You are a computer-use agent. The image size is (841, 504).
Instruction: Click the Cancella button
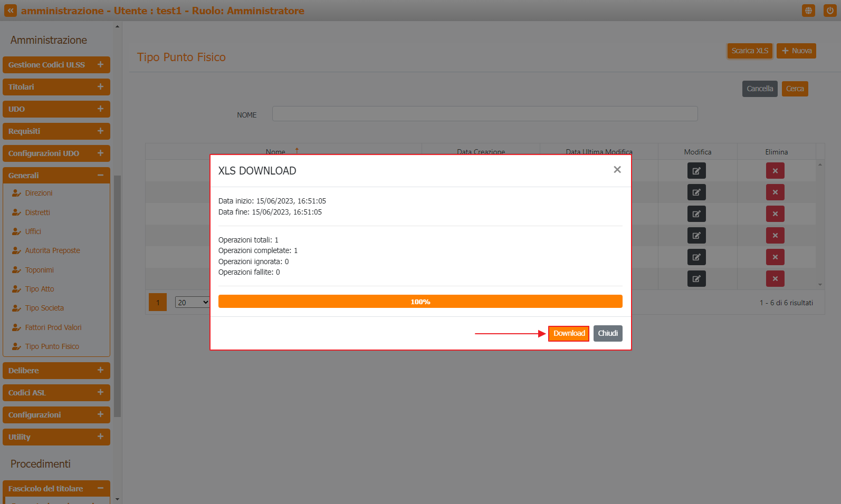tap(760, 89)
